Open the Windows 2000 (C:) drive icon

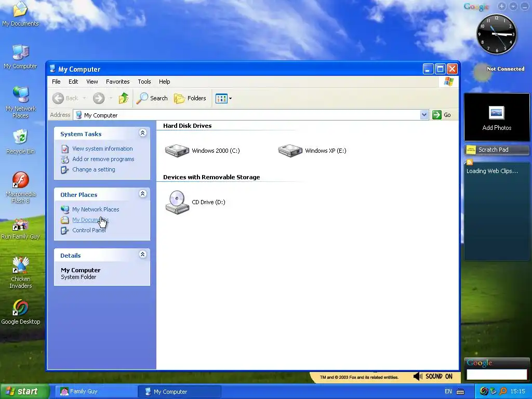pyautogui.click(x=177, y=151)
